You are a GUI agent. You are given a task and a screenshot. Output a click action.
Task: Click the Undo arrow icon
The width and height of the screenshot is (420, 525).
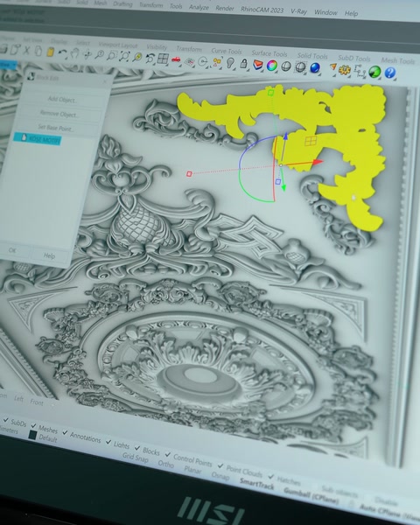click(62, 52)
